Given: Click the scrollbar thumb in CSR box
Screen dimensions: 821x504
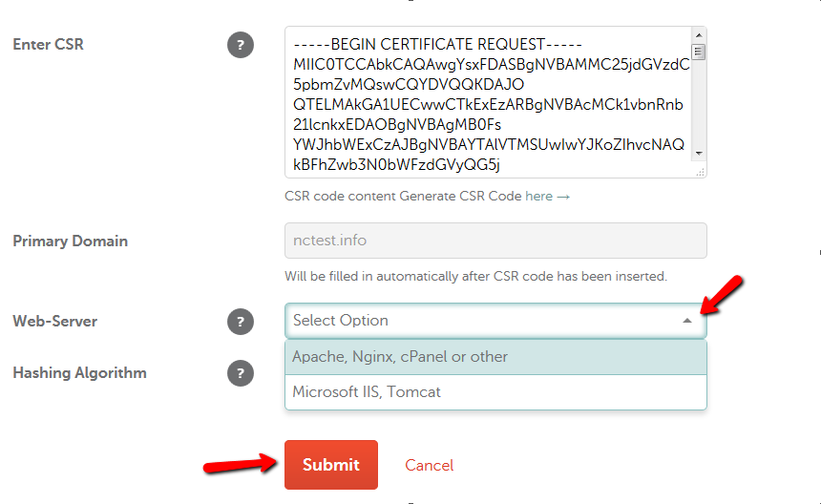Looking at the screenshot, I should click(x=699, y=52).
